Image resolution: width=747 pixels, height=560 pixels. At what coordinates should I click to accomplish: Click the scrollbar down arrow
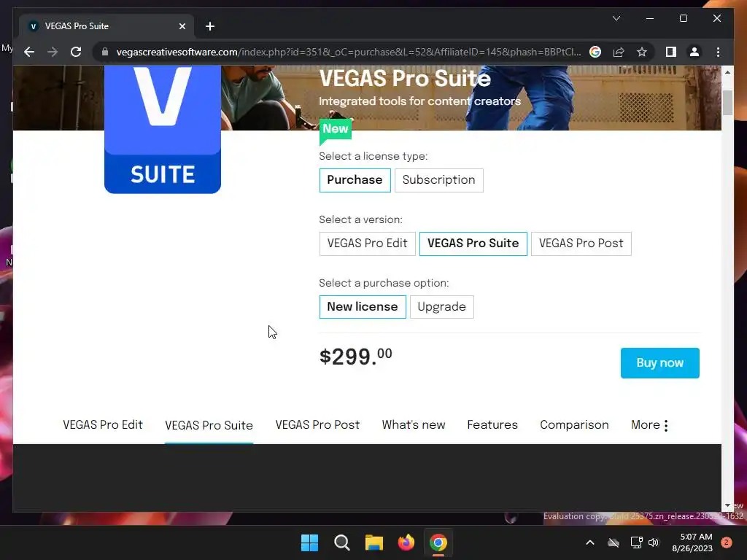727,505
